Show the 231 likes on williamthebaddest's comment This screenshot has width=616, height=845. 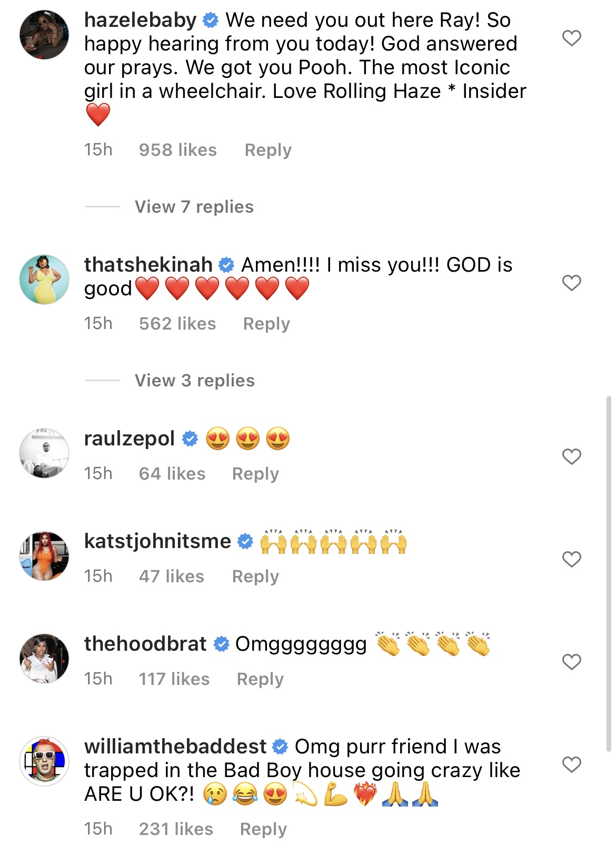pos(176,829)
